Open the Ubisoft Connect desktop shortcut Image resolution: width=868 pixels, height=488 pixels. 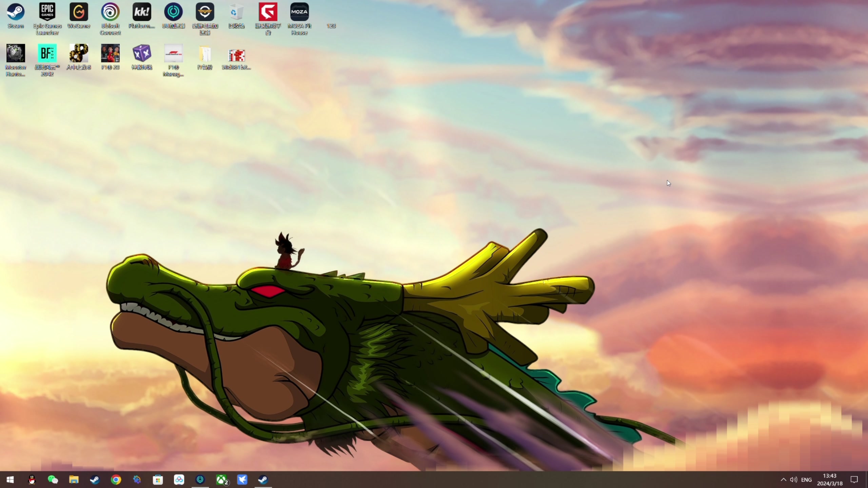pos(110,13)
